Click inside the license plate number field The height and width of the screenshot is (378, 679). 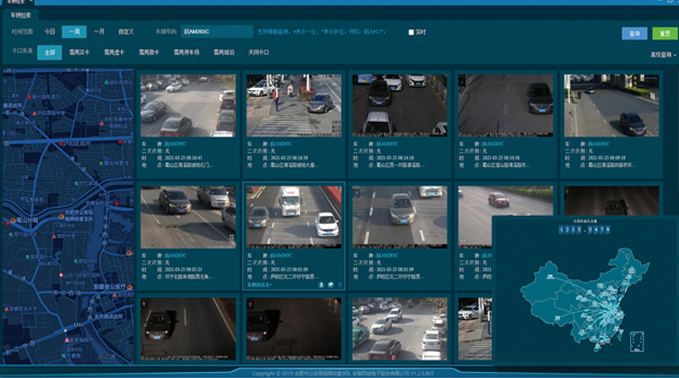coord(217,32)
